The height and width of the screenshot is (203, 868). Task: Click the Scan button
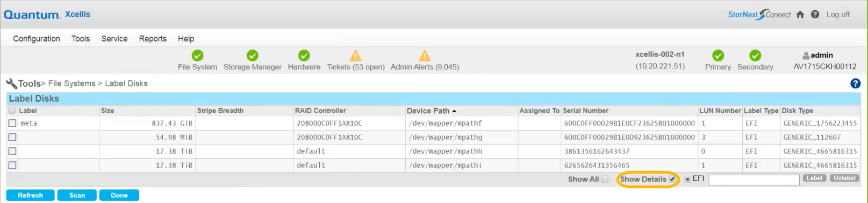(77, 195)
